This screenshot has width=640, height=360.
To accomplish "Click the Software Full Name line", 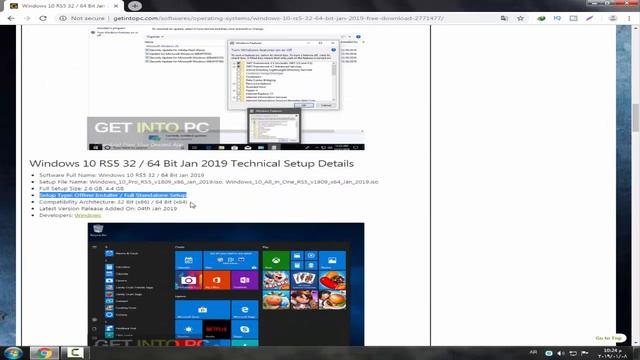I will 122,175.
